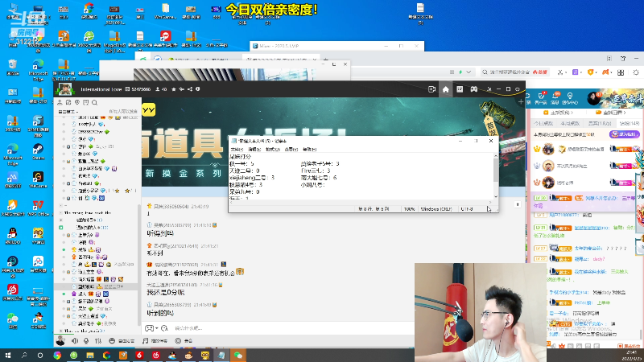This screenshot has height=362, width=644.
Task: Mute the microphone icon in YY bottom bar
Action: click(x=86, y=340)
